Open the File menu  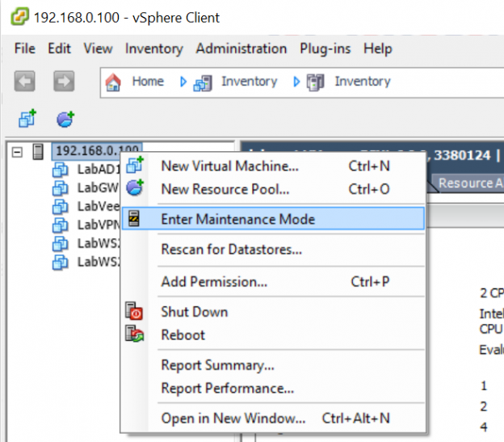tap(25, 48)
